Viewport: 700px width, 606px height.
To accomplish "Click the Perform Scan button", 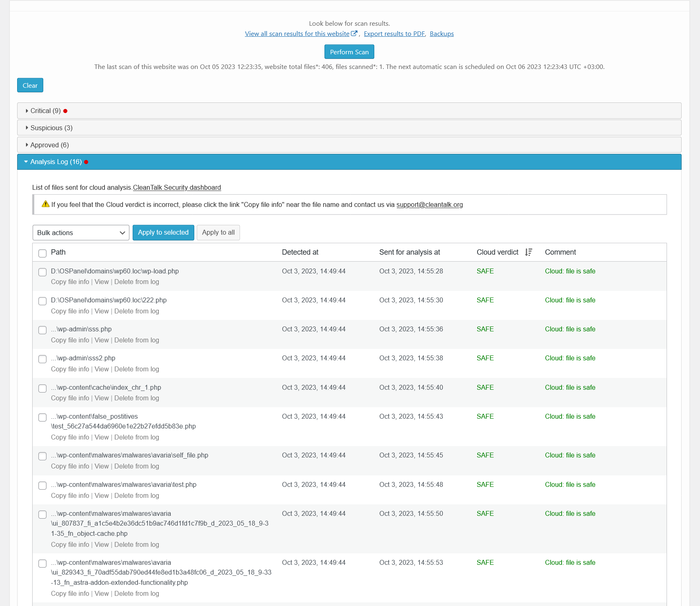I will tap(349, 52).
